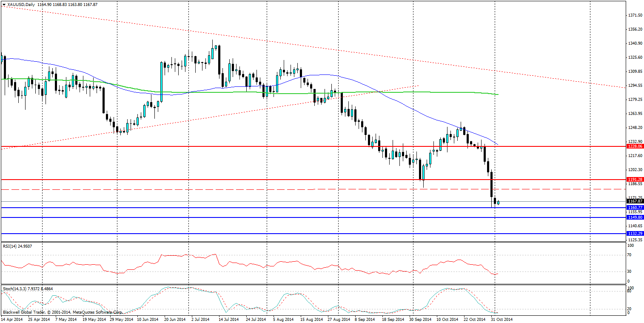Click the RSI(14) 24.9507 indicator label
The width and height of the screenshot is (644, 323).
pos(17,246)
